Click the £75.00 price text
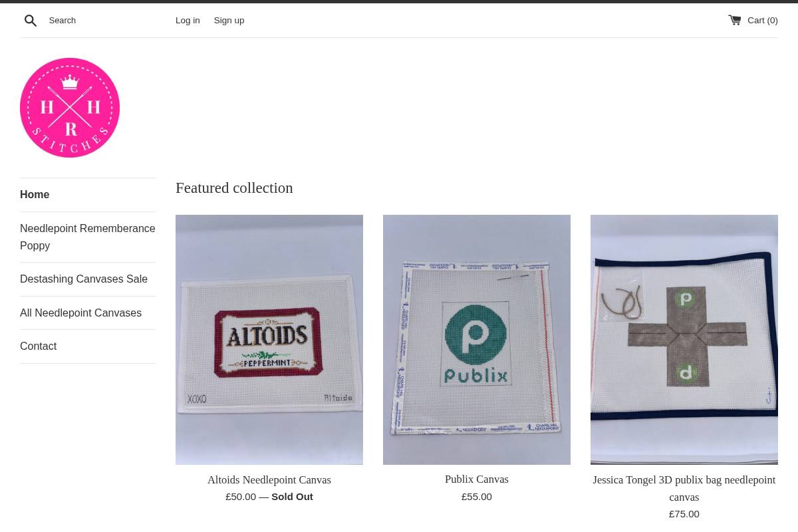 pos(684,514)
